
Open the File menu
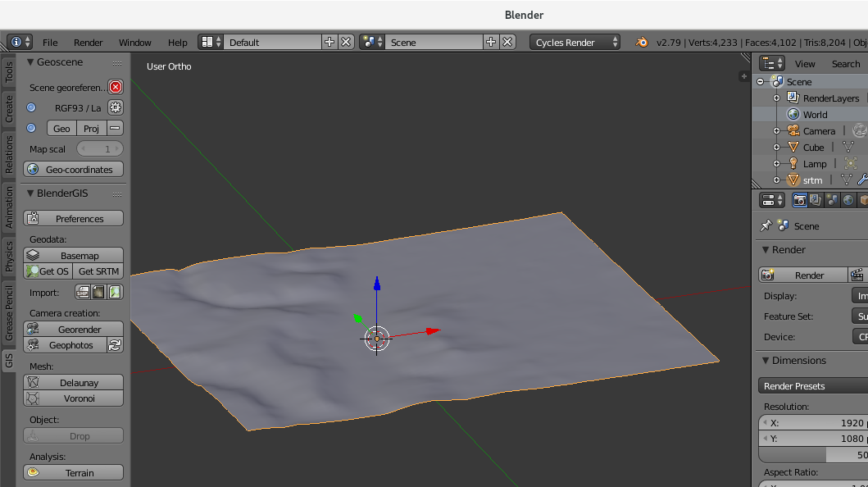tap(50, 43)
